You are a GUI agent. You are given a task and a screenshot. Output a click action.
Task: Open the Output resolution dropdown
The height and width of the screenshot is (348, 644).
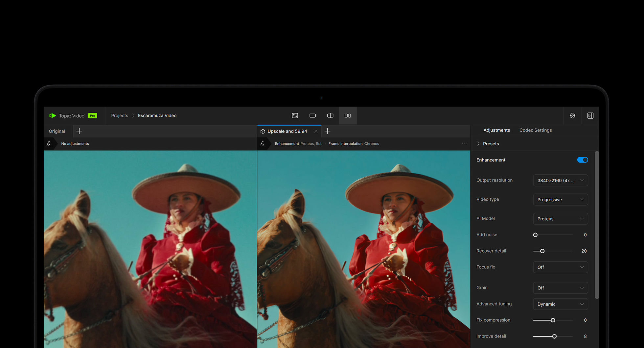point(560,180)
